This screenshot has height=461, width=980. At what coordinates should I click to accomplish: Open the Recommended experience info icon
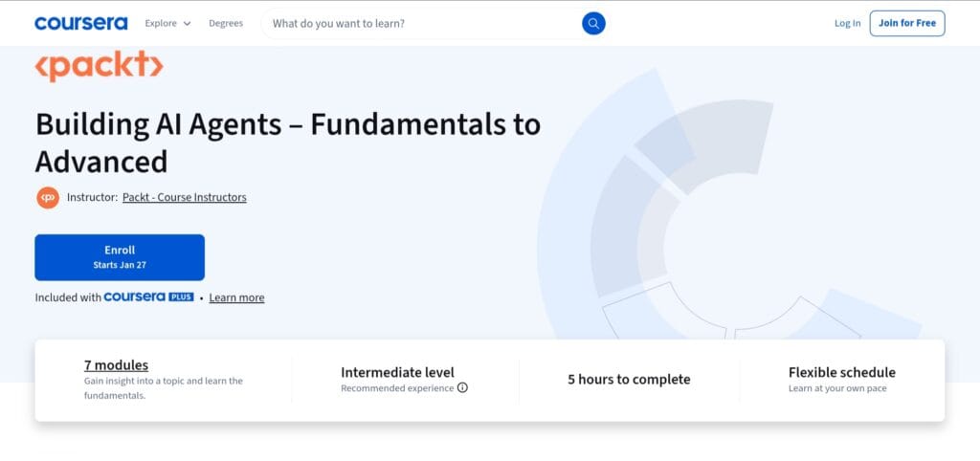click(462, 388)
